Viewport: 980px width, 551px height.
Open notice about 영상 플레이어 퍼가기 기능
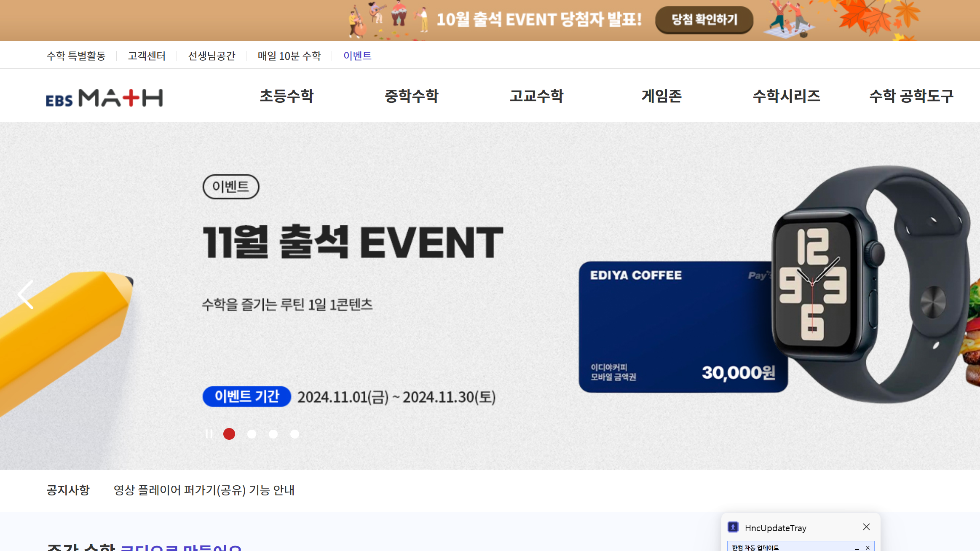click(204, 490)
